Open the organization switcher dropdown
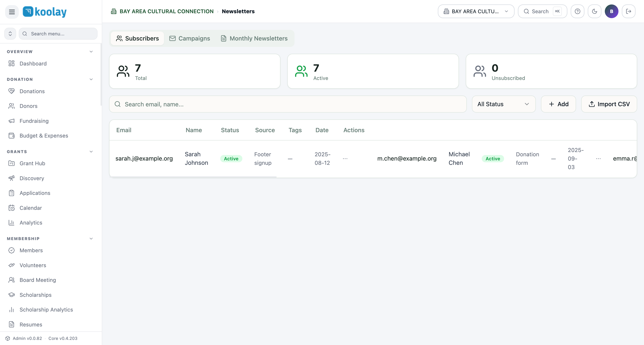The image size is (644, 345). 476,11
